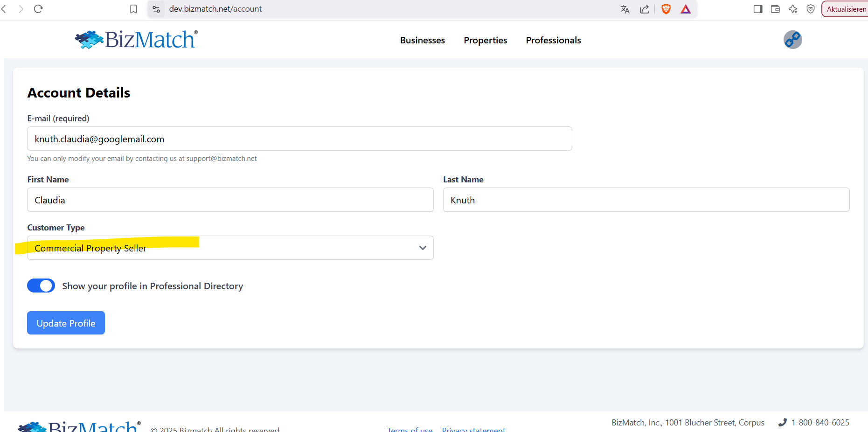The height and width of the screenshot is (432, 868).
Task: Go to the Properties section
Action: (x=485, y=40)
